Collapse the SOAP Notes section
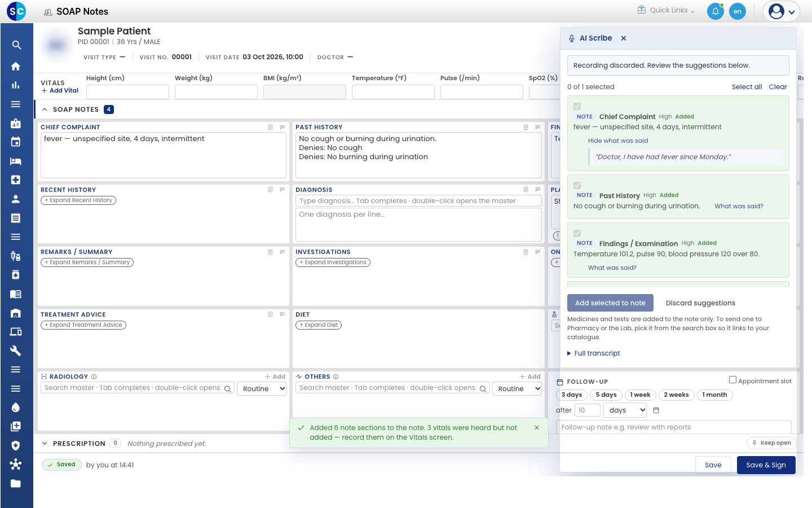Image resolution: width=812 pixels, height=508 pixels. click(45, 110)
